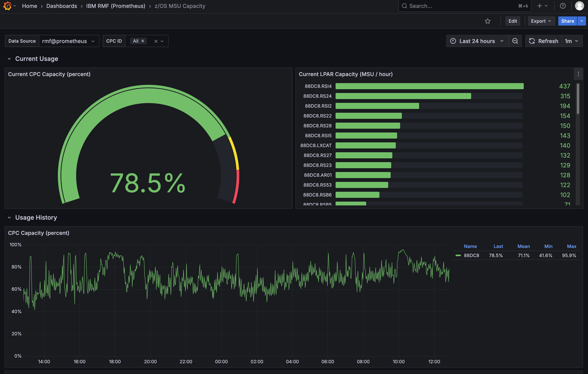588x374 pixels.
Task: Click the Refresh dashboard button
Action: click(x=543, y=41)
